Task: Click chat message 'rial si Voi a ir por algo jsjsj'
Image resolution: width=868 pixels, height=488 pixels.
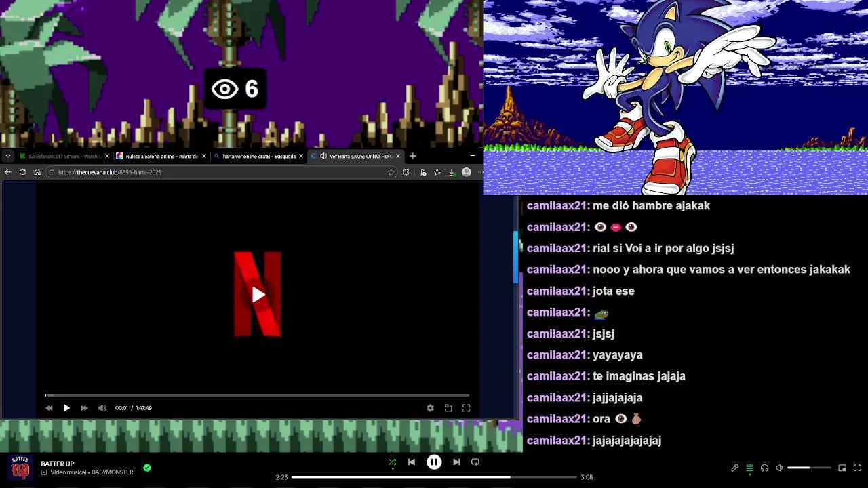Action: point(663,248)
